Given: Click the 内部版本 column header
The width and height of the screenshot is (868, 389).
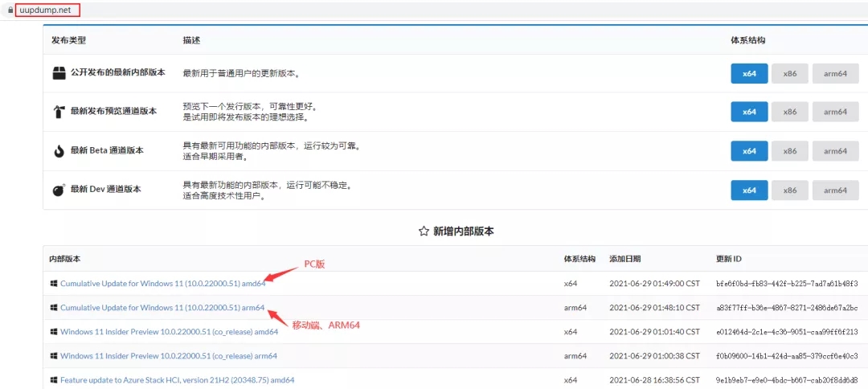Looking at the screenshot, I should (67, 259).
